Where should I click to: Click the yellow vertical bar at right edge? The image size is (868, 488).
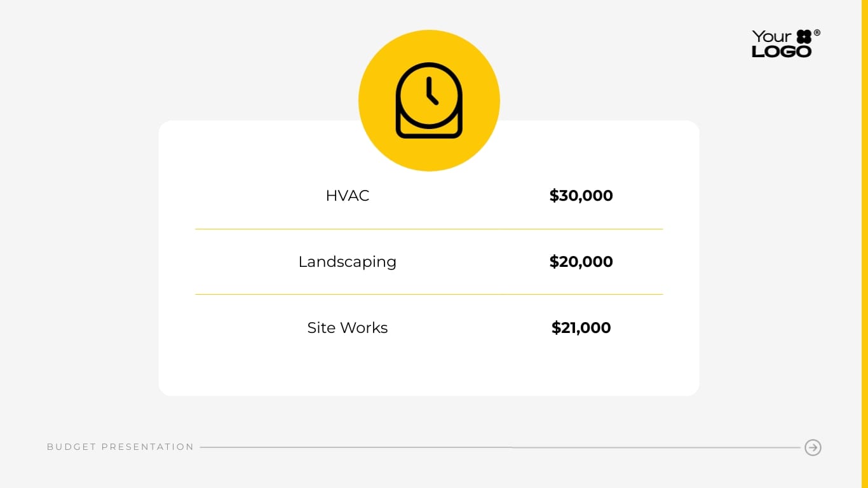864,244
